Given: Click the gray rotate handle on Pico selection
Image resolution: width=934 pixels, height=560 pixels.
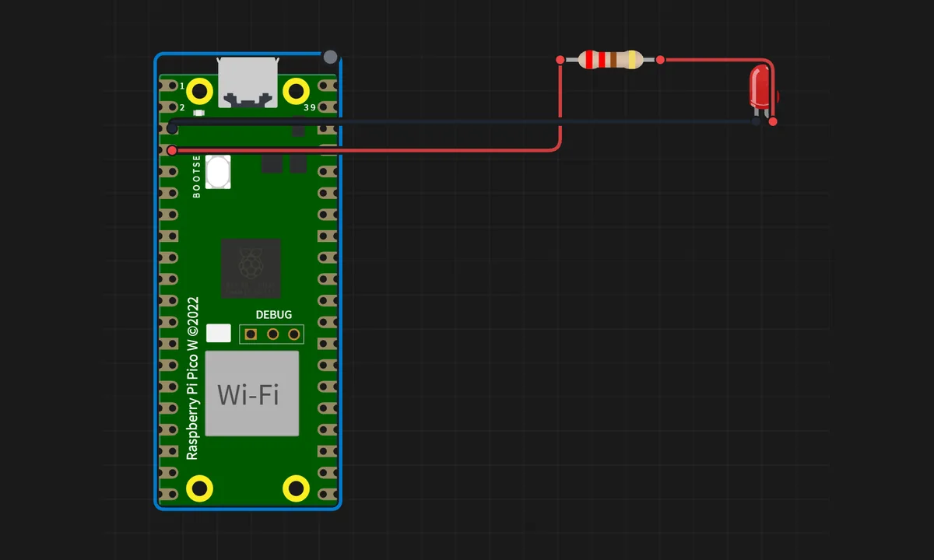Looking at the screenshot, I should click(330, 57).
